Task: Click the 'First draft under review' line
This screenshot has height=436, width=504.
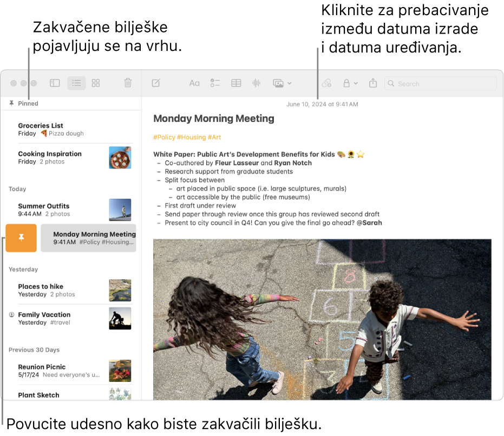Action: tap(200, 206)
